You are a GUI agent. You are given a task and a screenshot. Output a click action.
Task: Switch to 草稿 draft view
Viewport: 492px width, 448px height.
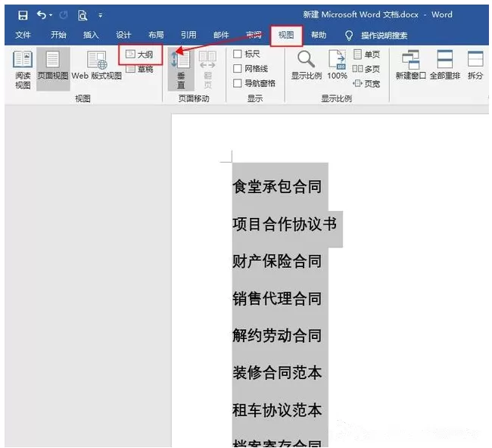coord(139,69)
